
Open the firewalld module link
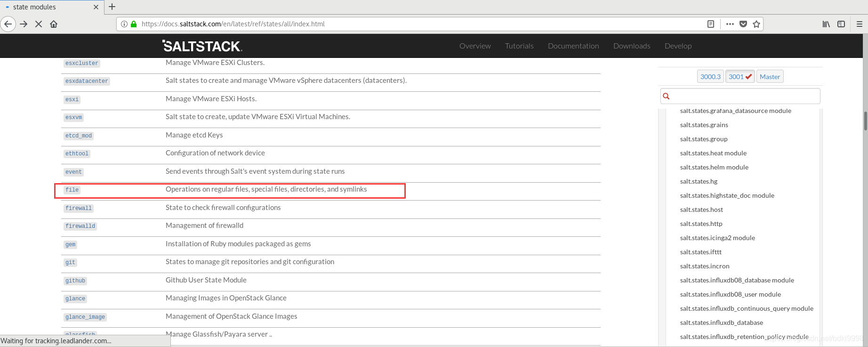(80, 226)
